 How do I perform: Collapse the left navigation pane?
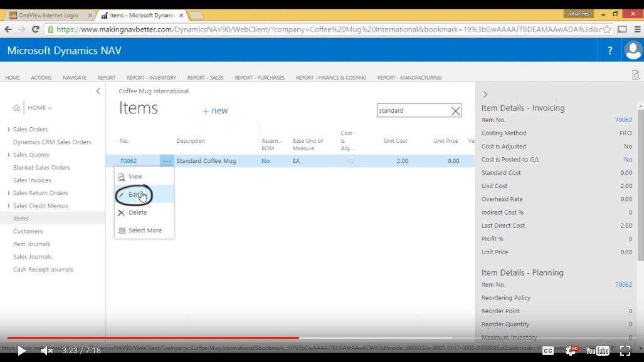(x=98, y=91)
